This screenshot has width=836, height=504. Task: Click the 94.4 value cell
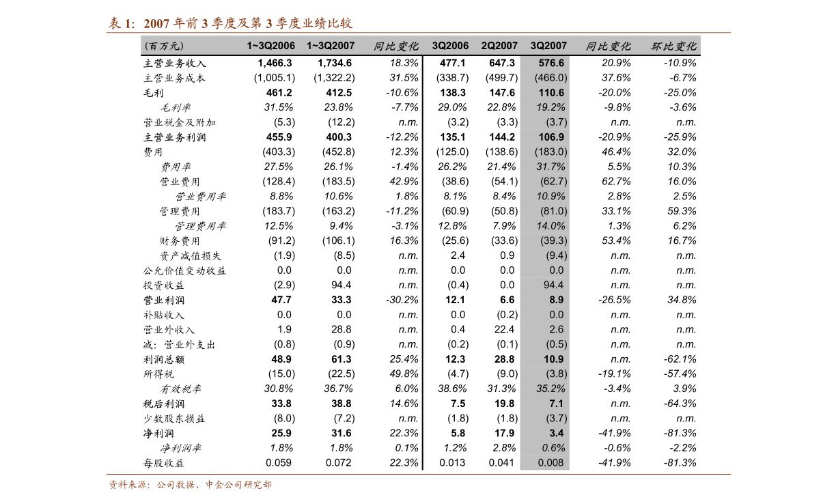click(x=553, y=285)
